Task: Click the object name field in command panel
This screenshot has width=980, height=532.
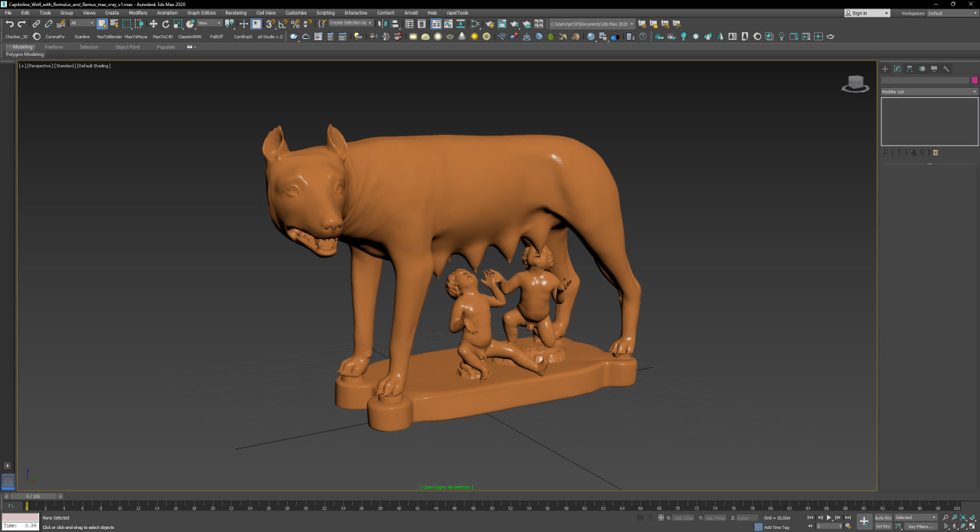Action: (925, 80)
